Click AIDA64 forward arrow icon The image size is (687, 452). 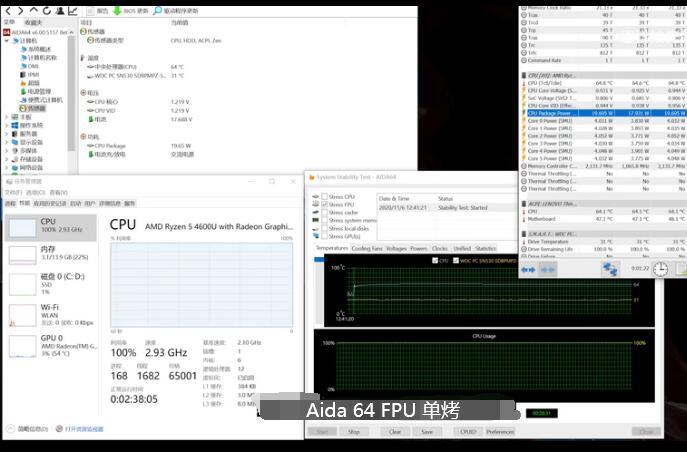21,11
